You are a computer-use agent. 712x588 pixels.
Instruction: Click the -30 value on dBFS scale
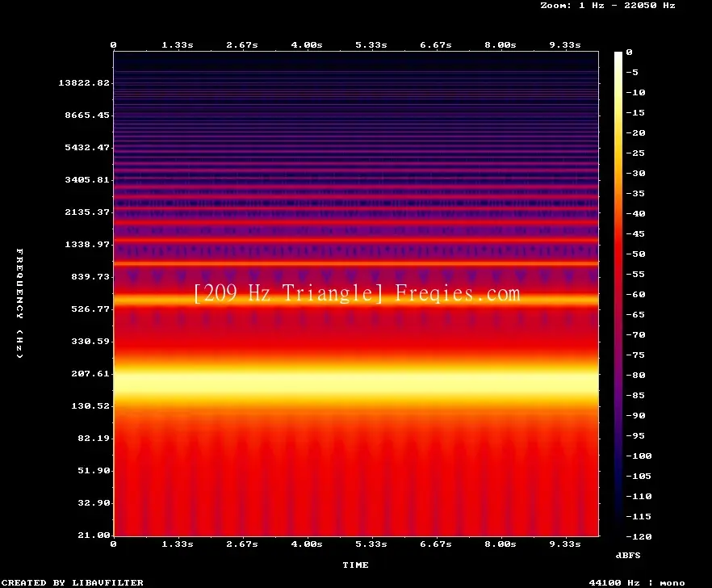[635, 173]
